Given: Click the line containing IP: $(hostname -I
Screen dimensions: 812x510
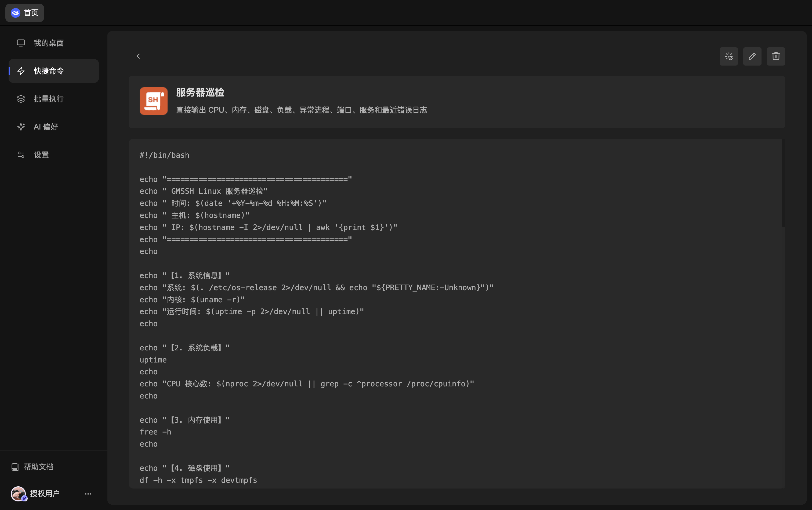Looking at the screenshot, I should click(269, 227).
